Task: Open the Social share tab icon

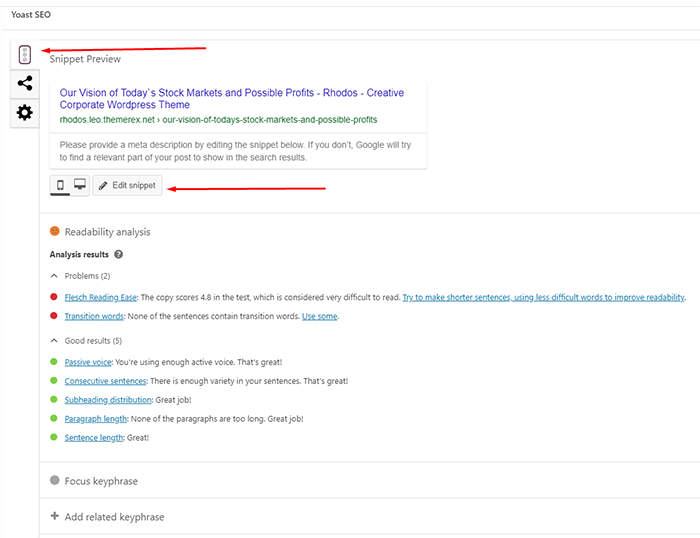Action: point(25,83)
